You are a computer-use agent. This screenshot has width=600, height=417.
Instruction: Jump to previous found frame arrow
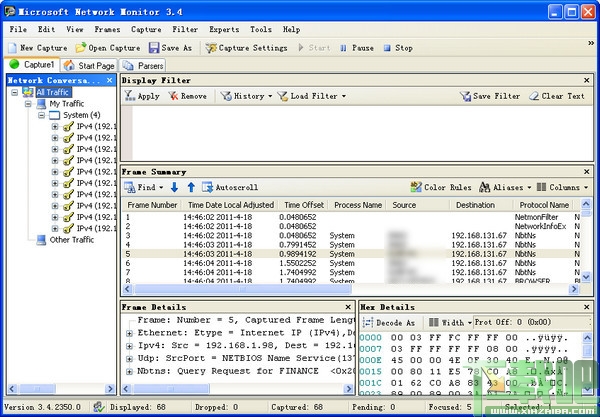pyautogui.click(x=191, y=187)
